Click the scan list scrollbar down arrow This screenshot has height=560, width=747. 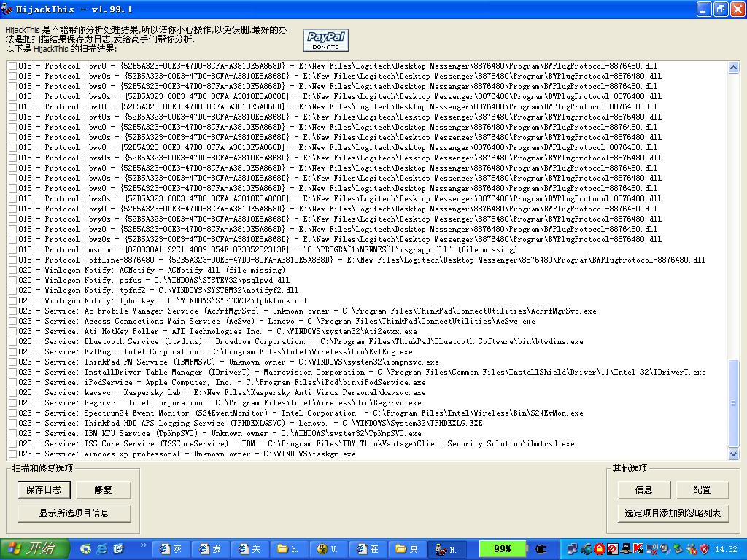[x=734, y=454]
